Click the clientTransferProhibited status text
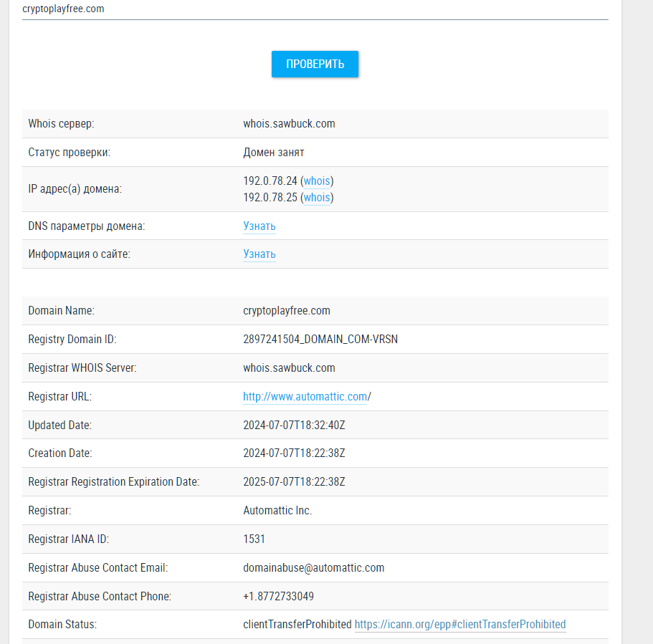The width and height of the screenshot is (653, 644). tap(297, 625)
